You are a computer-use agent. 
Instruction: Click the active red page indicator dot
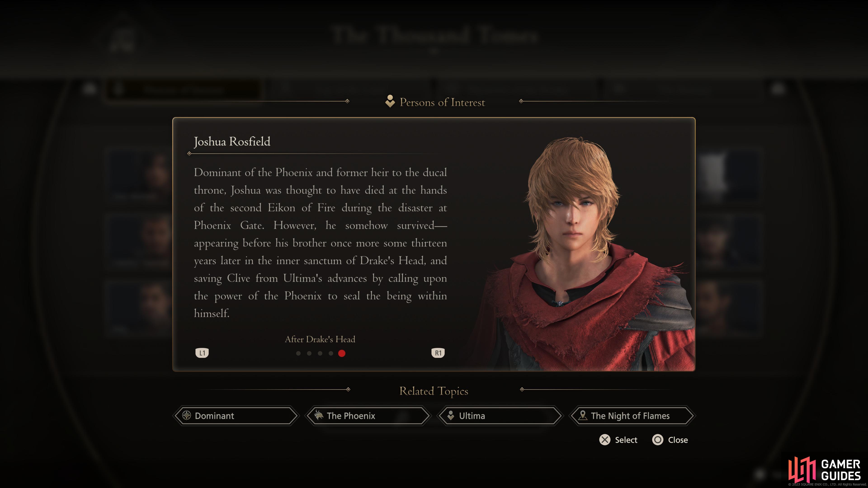[342, 353]
